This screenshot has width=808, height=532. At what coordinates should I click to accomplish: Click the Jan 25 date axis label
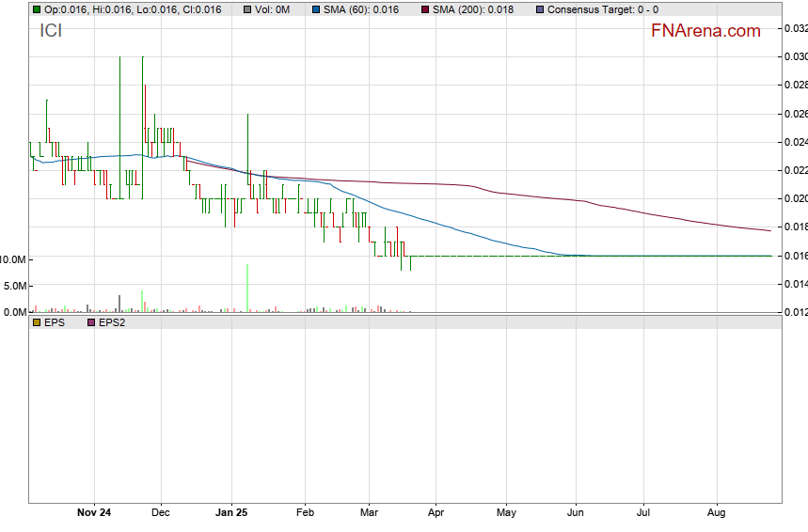[x=231, y=513]
